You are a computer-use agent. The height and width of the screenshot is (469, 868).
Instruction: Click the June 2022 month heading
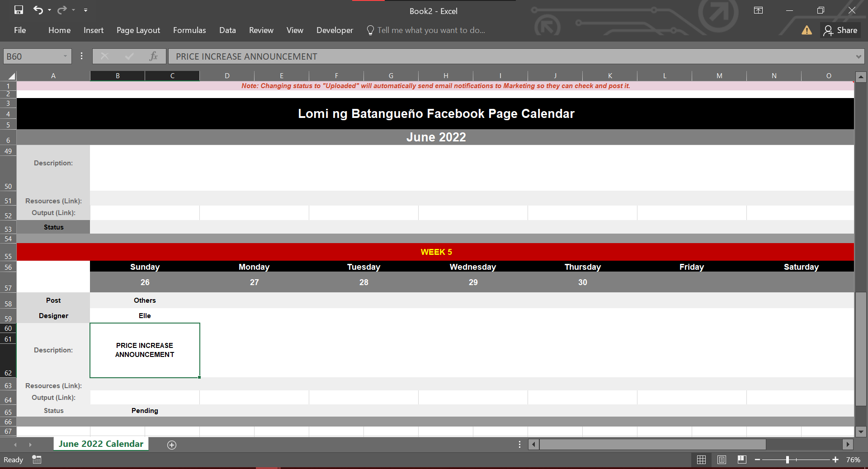click(x=436, y=137)
